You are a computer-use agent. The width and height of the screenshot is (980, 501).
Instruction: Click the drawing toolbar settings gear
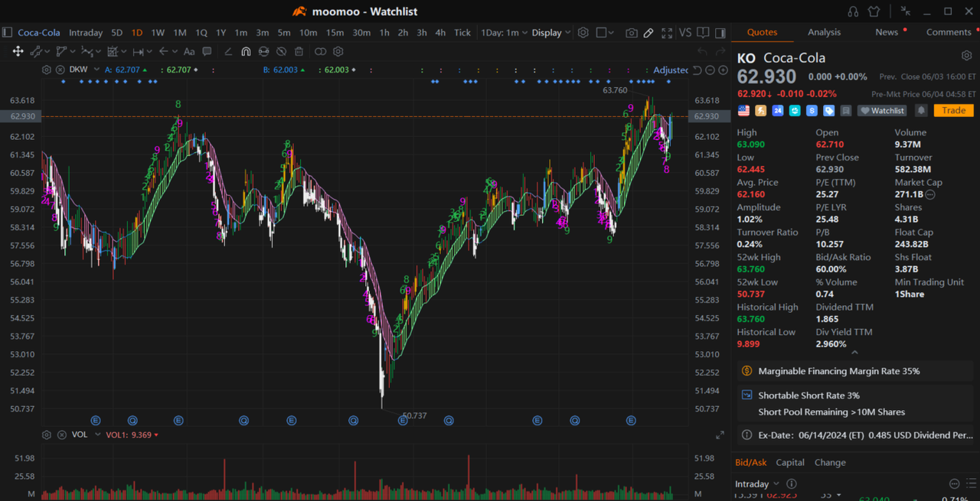338,51
